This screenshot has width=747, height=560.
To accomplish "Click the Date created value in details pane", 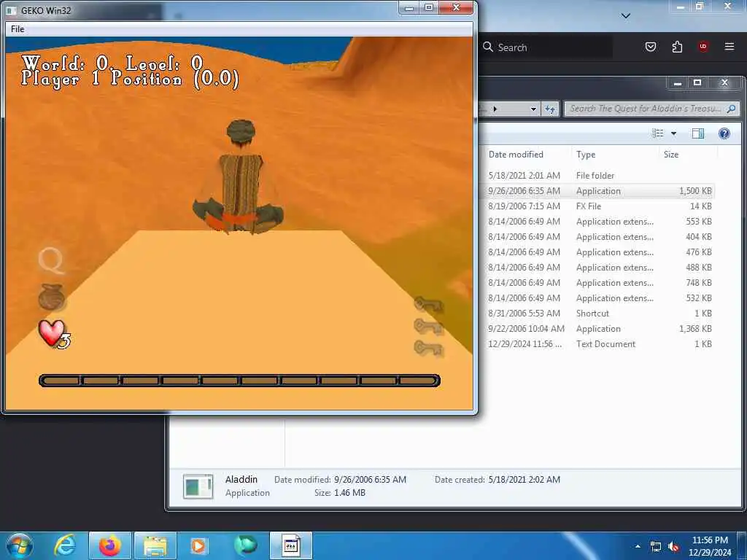I will click(x=524, y=480).
